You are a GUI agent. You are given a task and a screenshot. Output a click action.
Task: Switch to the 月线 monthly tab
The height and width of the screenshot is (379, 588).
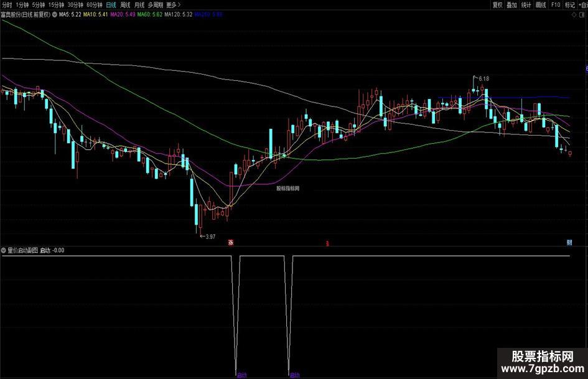point(139,5)
